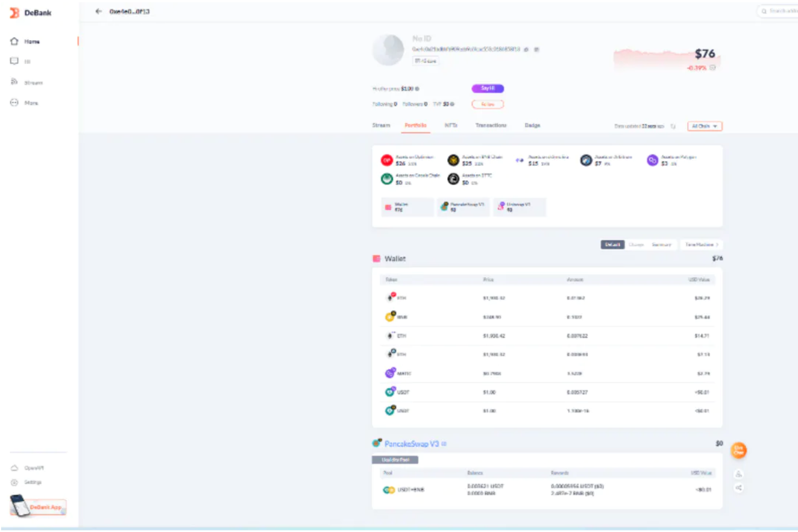
Task: Switch wallet view to Default
Action: pos(612,245)
